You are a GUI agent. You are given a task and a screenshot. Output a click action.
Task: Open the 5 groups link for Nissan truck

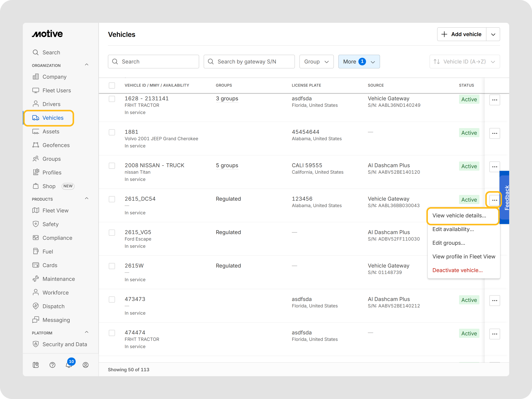point(227,165)
